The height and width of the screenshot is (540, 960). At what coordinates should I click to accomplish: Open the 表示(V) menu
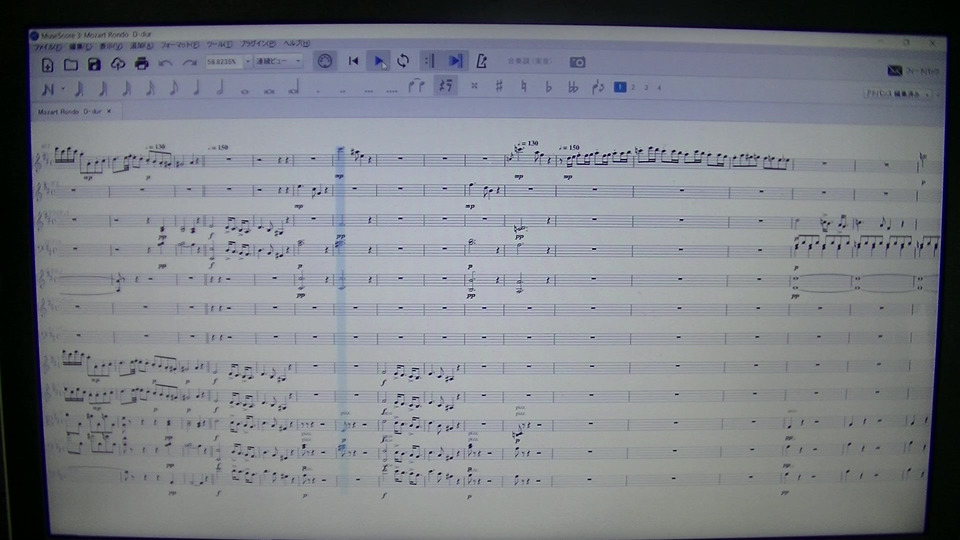(110, 46)
